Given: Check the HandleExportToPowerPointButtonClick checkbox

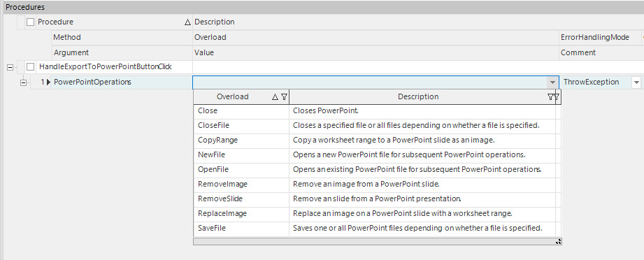Looking at the screenshot, I should [x=30, y=66].
